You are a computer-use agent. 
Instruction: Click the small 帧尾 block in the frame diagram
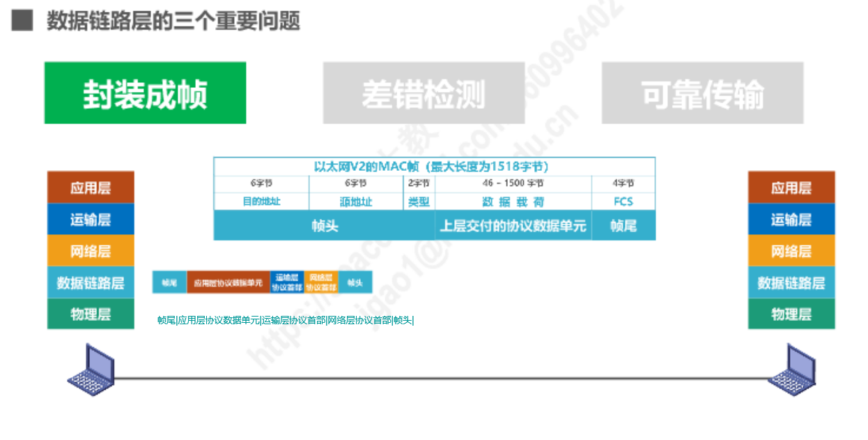(x=169, y=282)
